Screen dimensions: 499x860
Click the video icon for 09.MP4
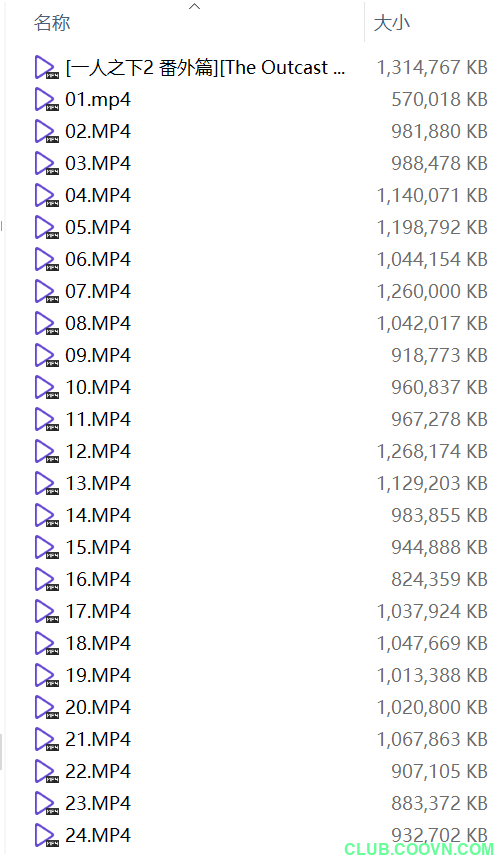[46, 355]
